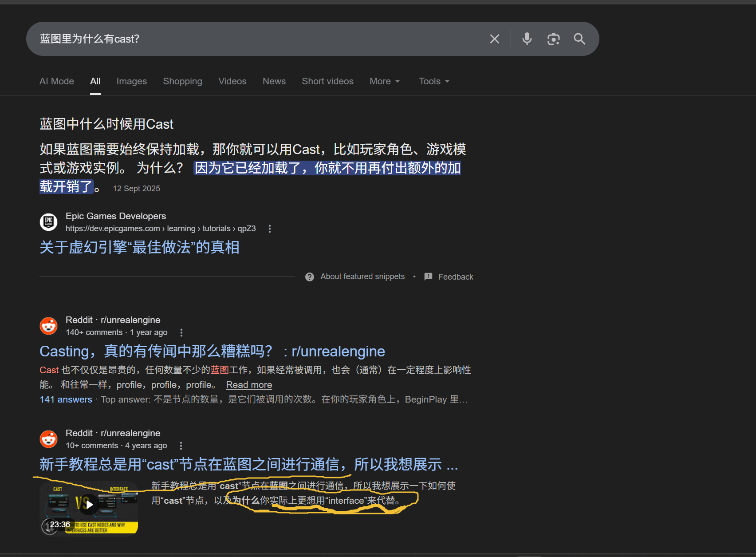
Task: Open the News tab
Action: 274,81
